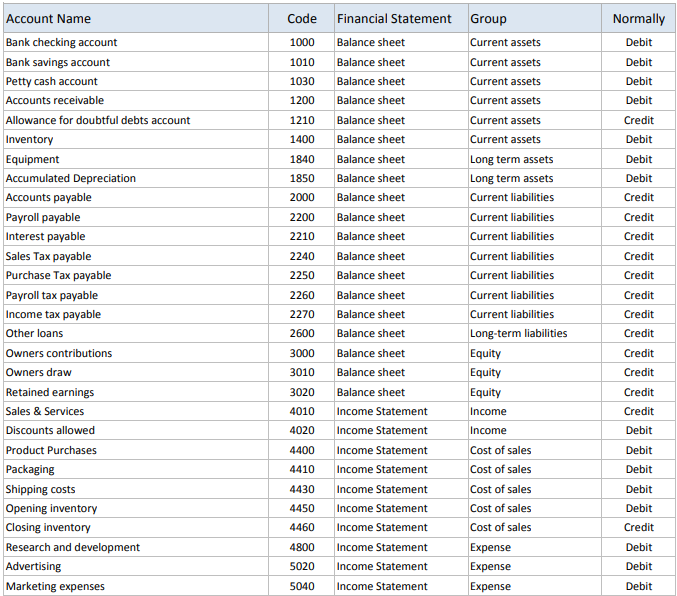
Task: Click the Long-term liabilities group cell
Action: (x=535, y=333)
